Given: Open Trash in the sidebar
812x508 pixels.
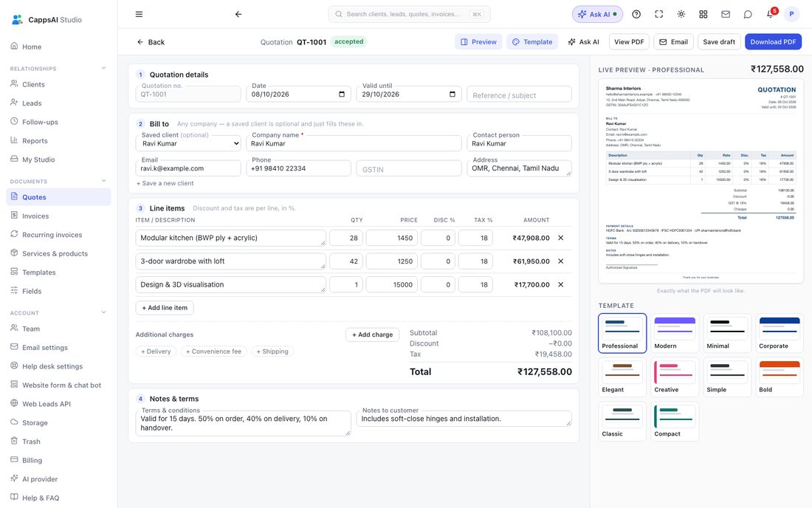Looking at the screenshot, I should 58,442.
